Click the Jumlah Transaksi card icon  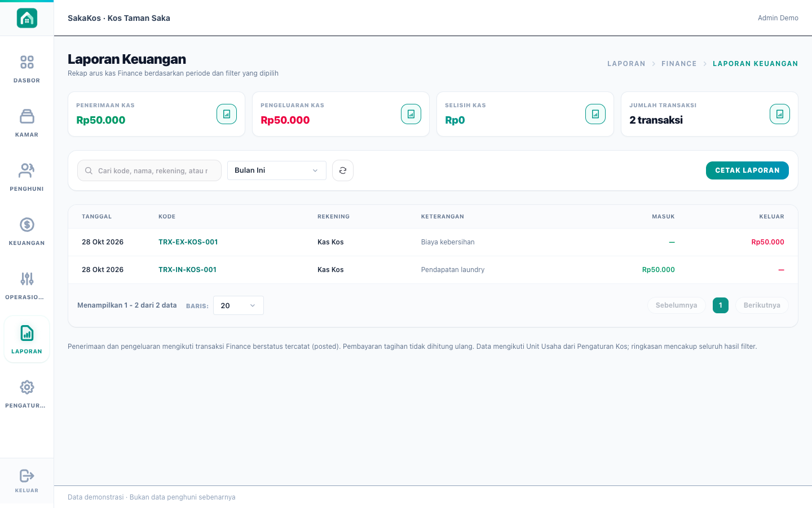click(x=780, y=114)
